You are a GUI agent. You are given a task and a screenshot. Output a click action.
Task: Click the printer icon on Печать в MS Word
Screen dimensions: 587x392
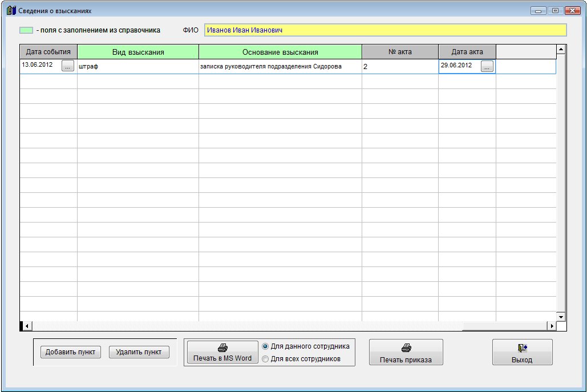click(x=222, y=348)
